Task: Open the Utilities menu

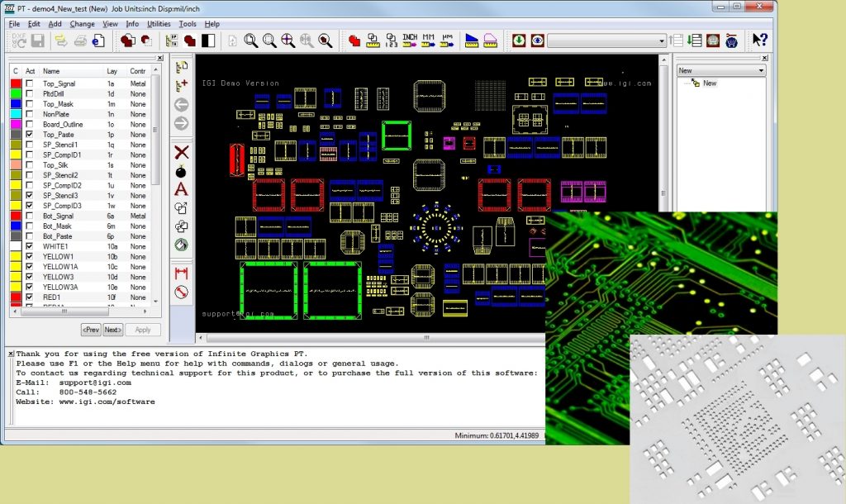Action: tap(159, 24)
